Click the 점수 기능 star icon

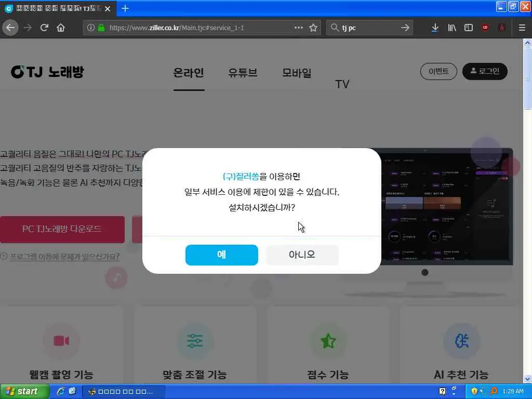click(328, 341)
